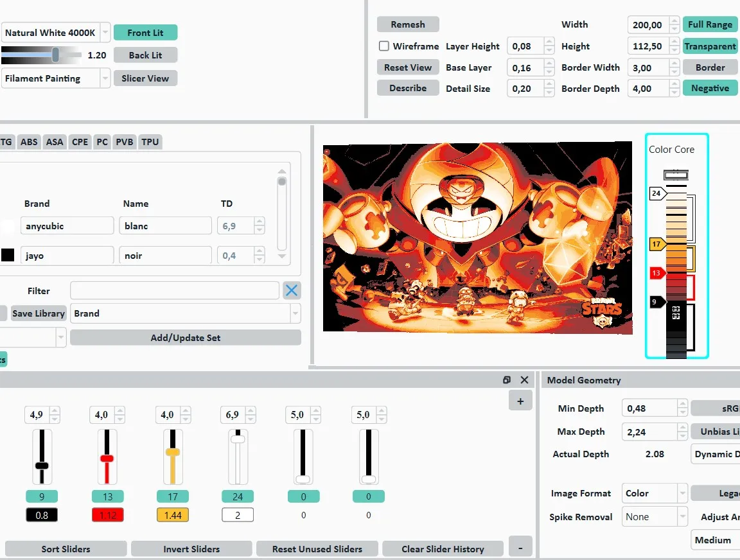Click the Layer Height value field
The height and width of the screenshot is (560, 740).
(525, 46)
